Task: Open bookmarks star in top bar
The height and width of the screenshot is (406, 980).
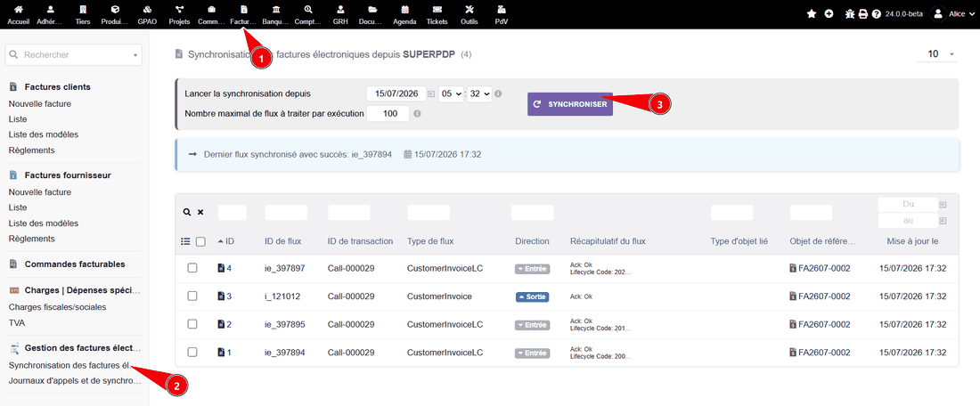Action: (812, 13)
